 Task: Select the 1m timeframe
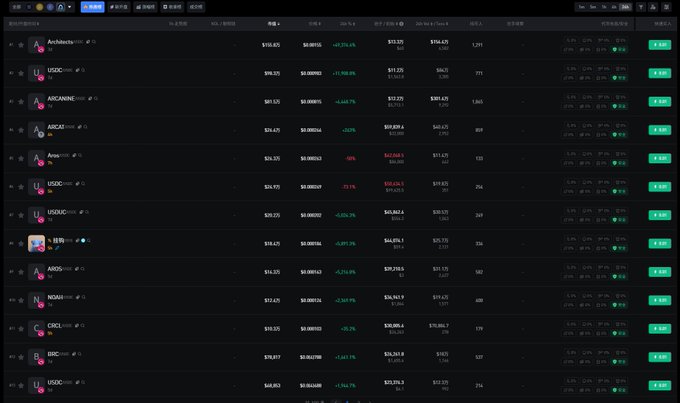pyautogui.click(x=582, y=7)
